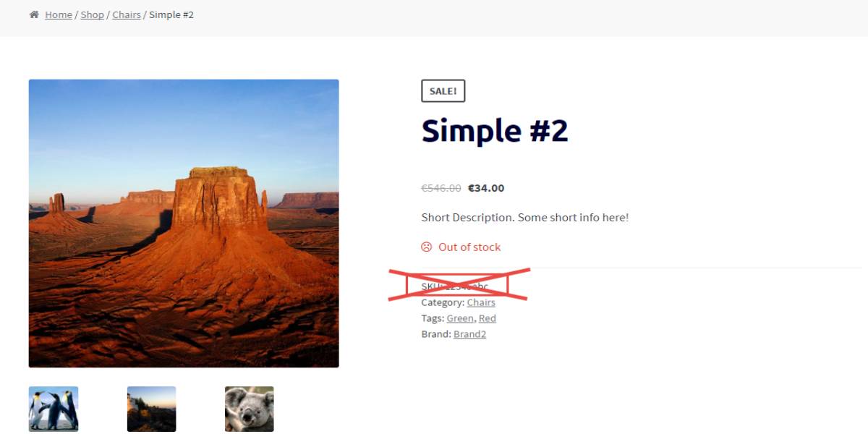Open the Brand2 brand link

click(x=469, y=334)
